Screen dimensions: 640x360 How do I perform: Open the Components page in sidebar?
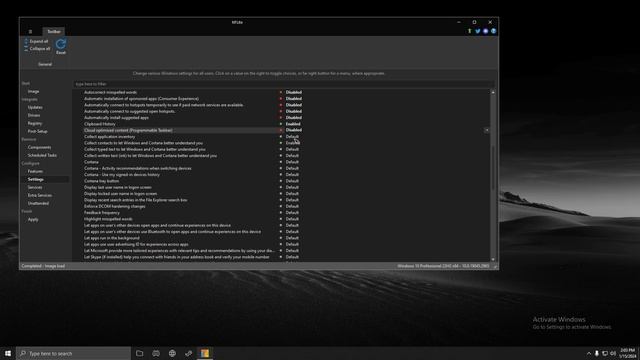pos(40,147)
